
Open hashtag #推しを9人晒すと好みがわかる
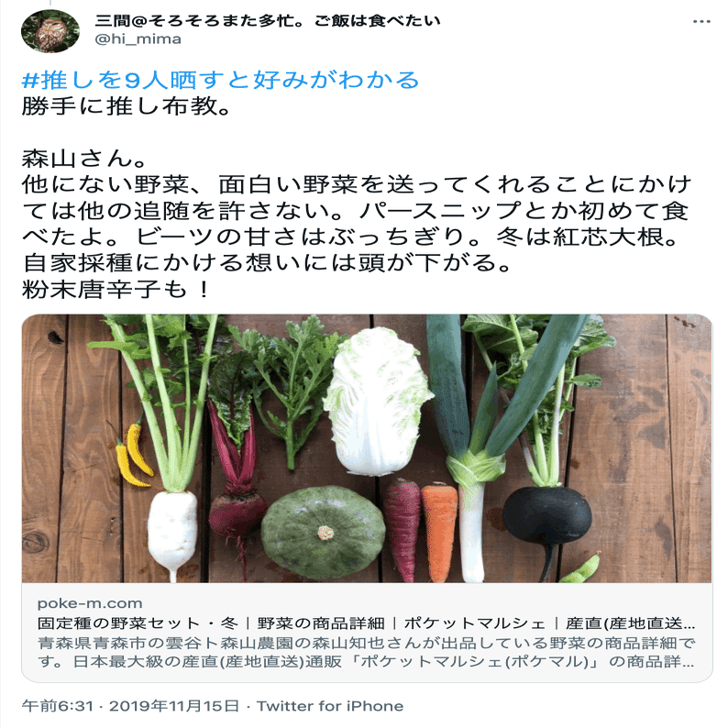pos(221,80)
